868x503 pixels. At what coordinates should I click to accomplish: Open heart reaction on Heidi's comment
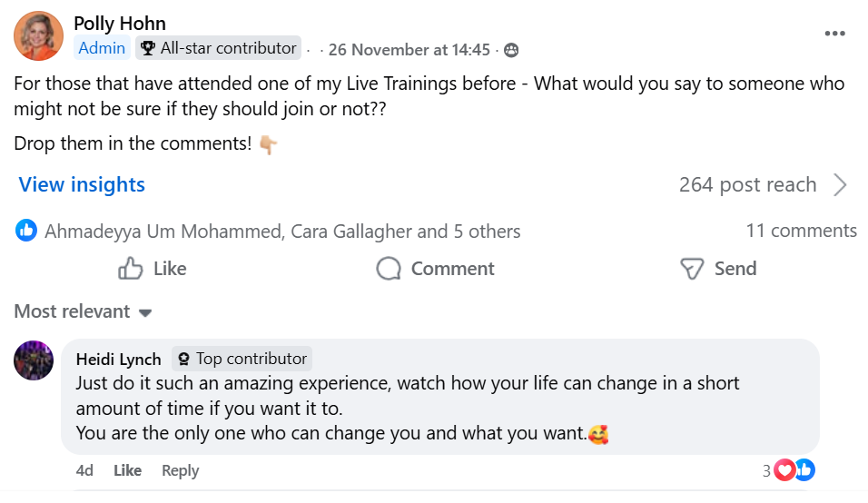point(784,469)
